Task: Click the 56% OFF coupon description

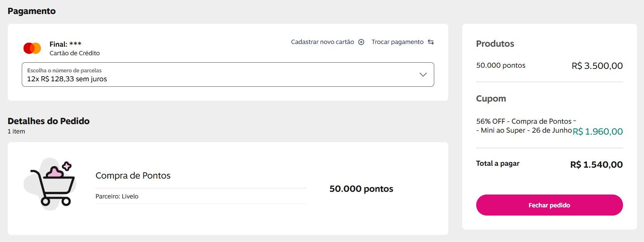Action: pos(524,126)
